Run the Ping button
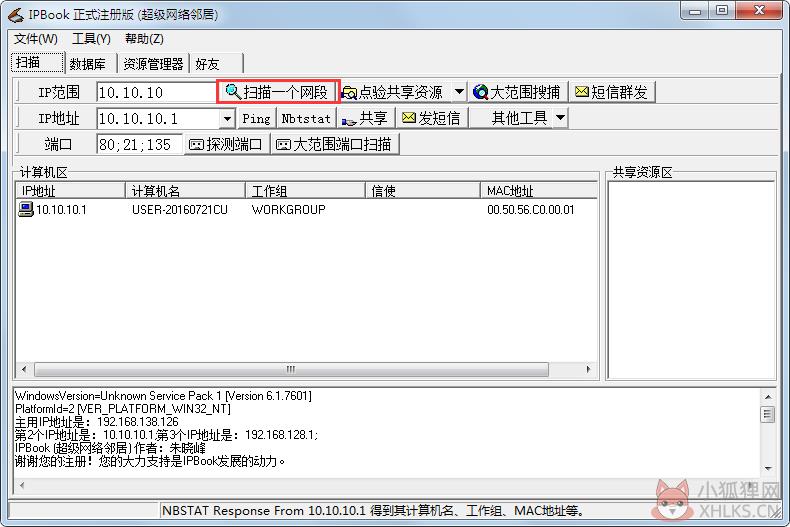Screen dimensions: 790x527 coord(256,118)
